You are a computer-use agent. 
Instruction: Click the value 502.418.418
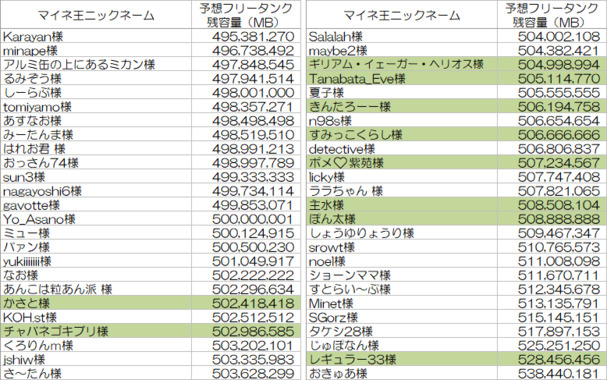[x=253, y=303]
